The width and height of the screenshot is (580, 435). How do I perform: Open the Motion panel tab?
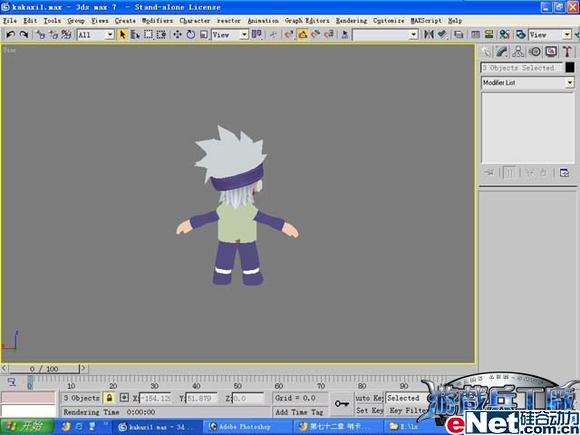point(535,52)
